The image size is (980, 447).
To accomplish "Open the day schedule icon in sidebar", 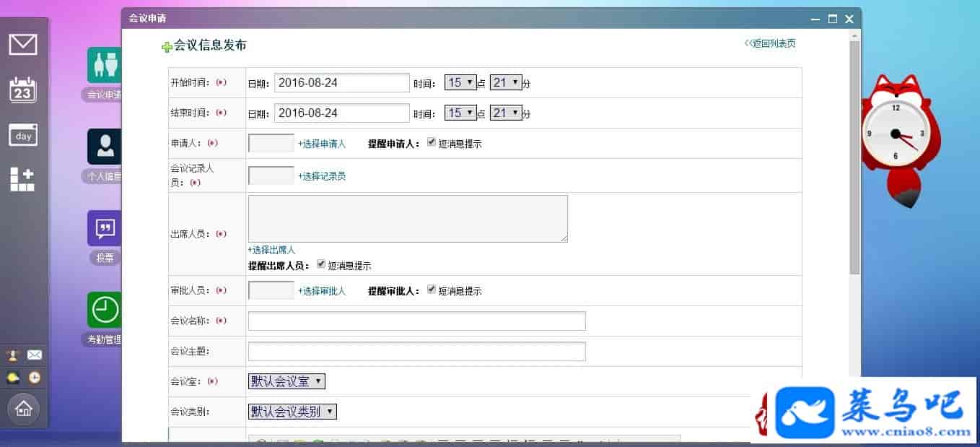I will point(23,135).
